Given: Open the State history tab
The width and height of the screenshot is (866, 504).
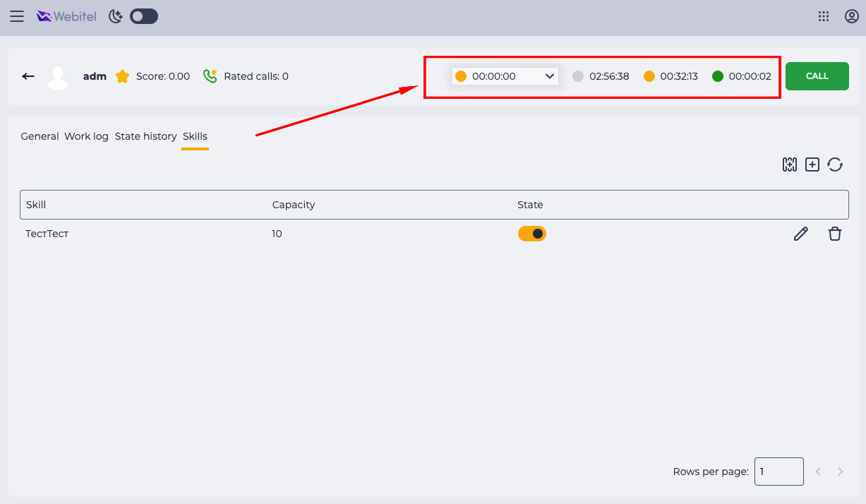Looking at the screenshot, I should point(145,136).
